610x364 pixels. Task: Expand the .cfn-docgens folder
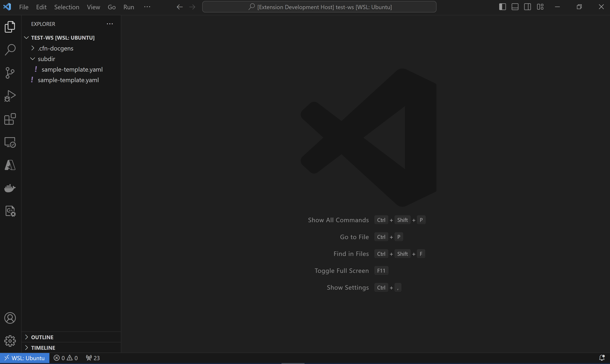point(55,48)
